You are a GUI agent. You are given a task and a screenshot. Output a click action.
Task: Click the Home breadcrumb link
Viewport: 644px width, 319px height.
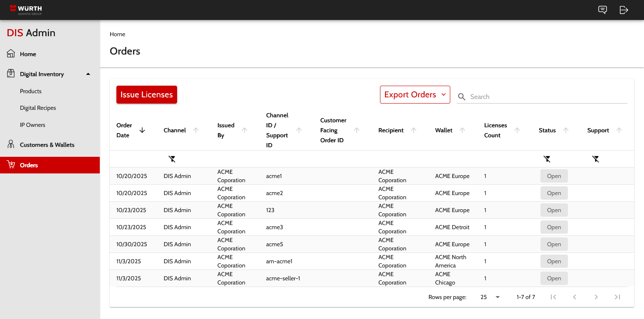(x=117, y=34)
